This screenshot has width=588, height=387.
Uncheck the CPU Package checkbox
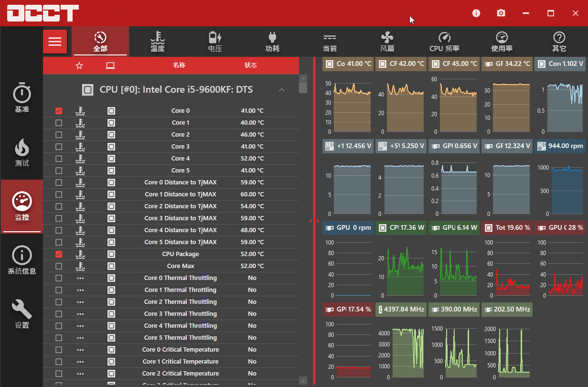coord(59,254)
